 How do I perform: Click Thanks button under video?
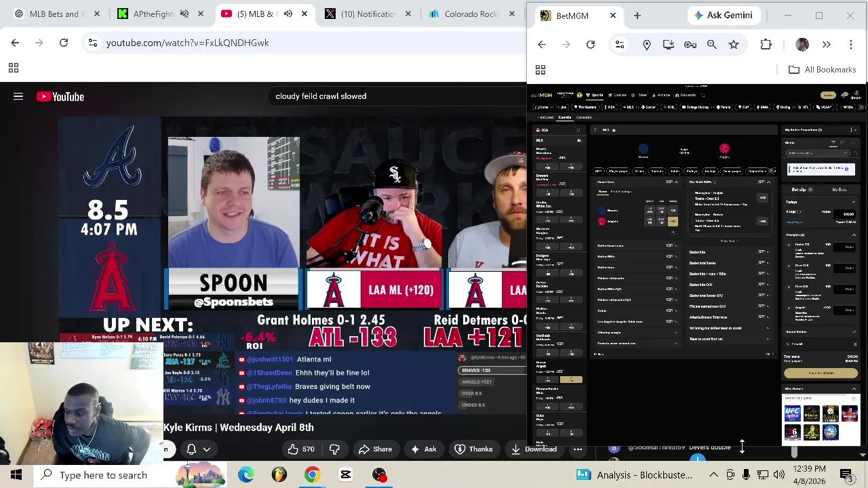[x=473, y=449]
